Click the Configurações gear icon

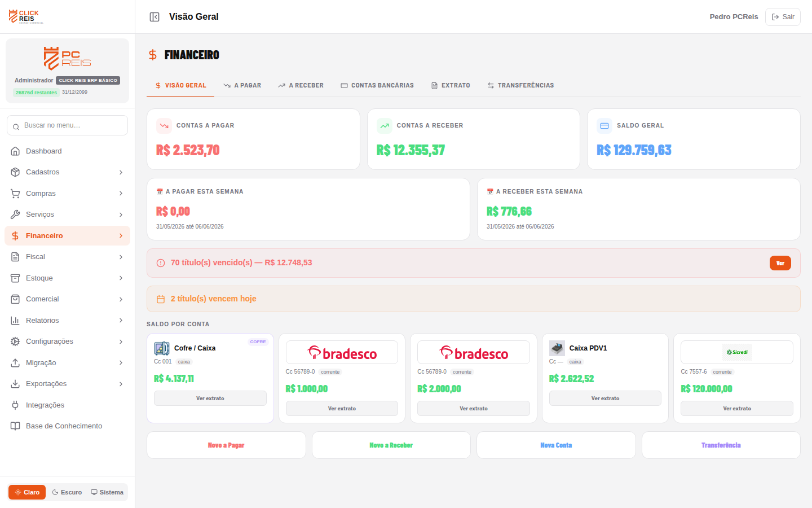point(15,341)
